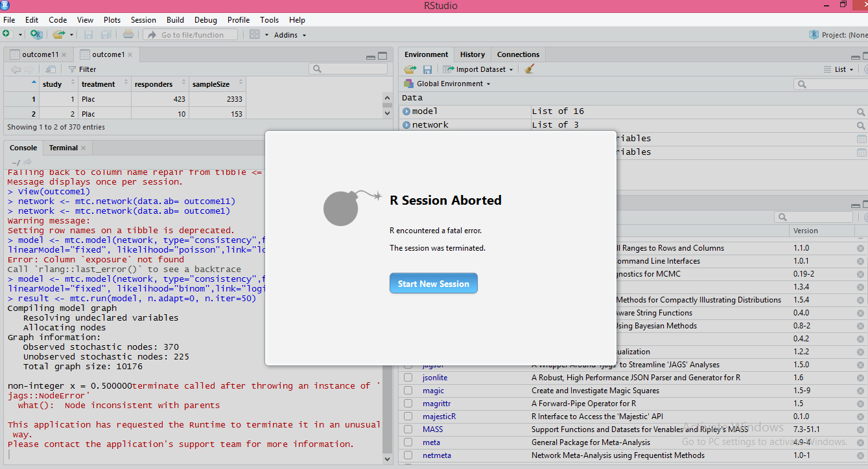Select the Console tab
Screen dimensions: 868x469
click(23, 148)
